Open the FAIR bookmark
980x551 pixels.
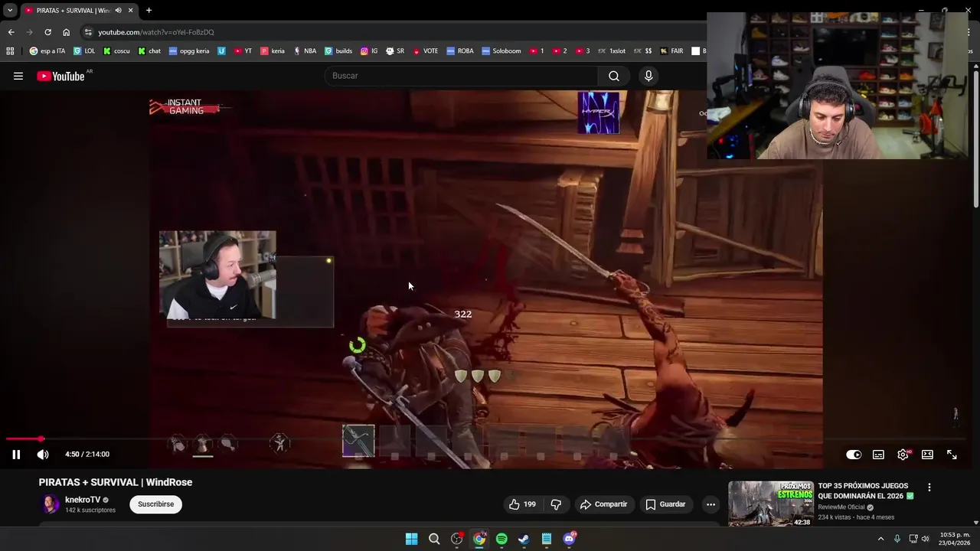pos(671,51)
